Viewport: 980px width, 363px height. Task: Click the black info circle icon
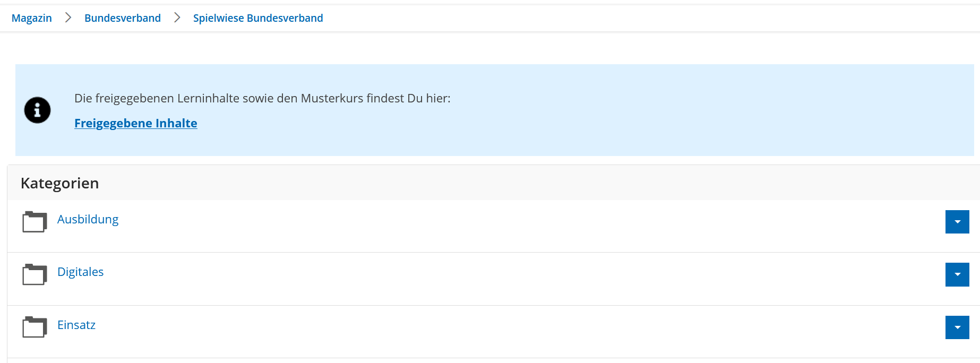click(x=37, y=110)
